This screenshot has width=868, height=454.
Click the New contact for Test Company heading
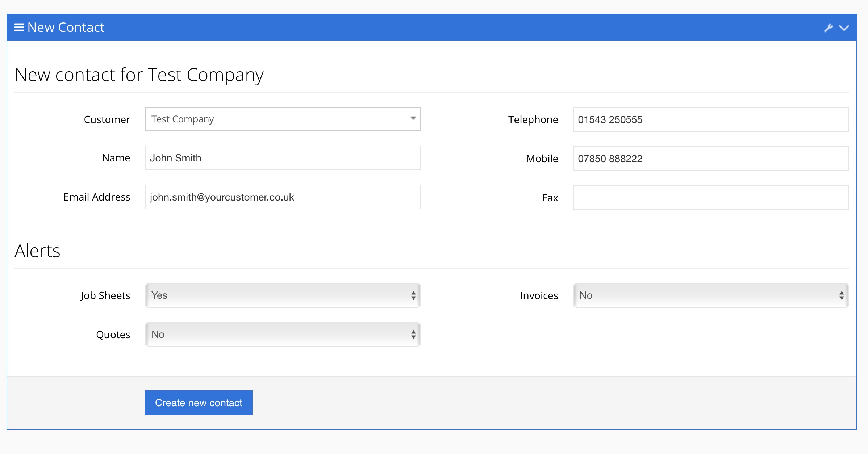point(139,75)
